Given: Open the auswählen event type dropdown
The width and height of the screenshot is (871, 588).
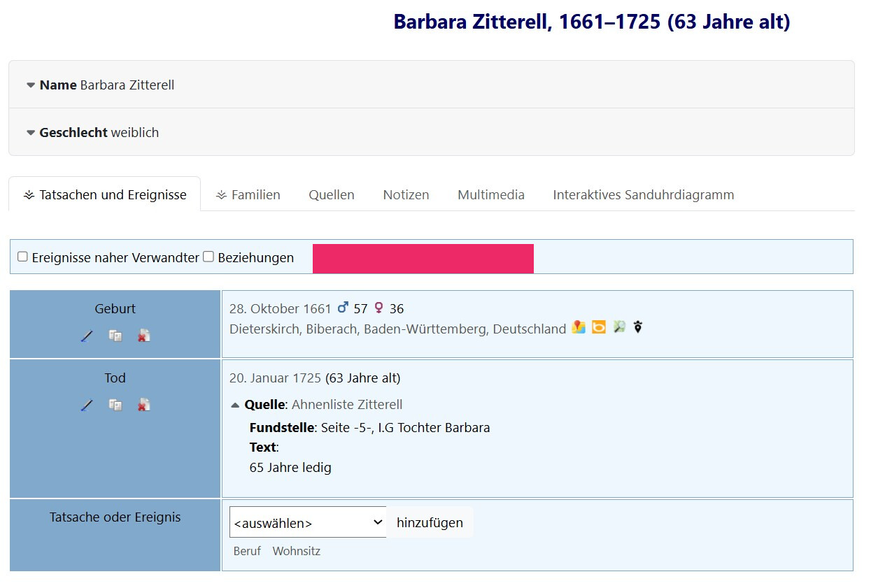Looking at the screenshot, I should 308,522.
